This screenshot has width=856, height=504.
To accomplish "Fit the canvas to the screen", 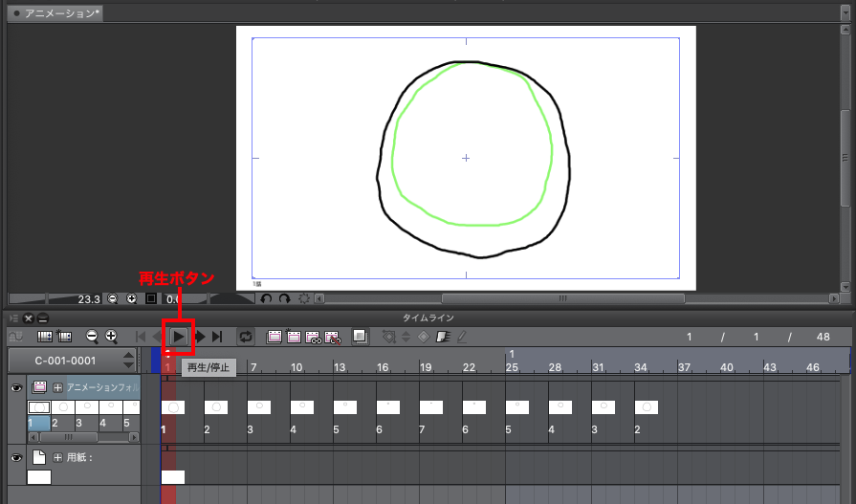I will click(151, 298).
